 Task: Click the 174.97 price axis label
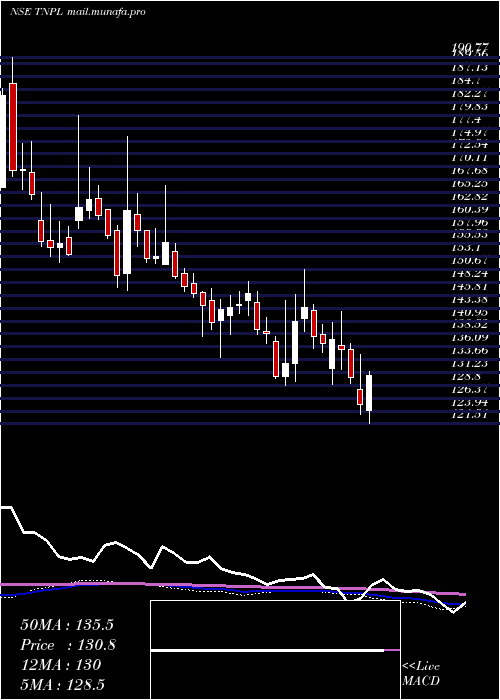tap(469, 133)
